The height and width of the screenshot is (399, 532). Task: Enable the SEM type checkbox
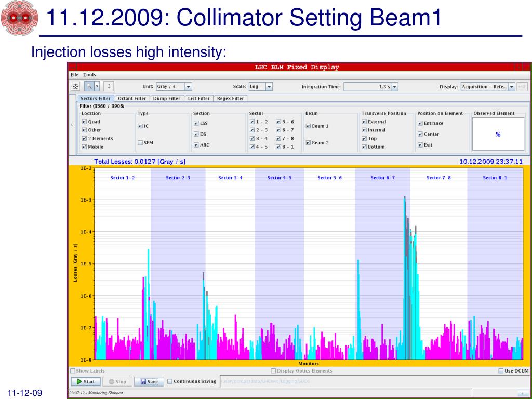coord(140,143)
